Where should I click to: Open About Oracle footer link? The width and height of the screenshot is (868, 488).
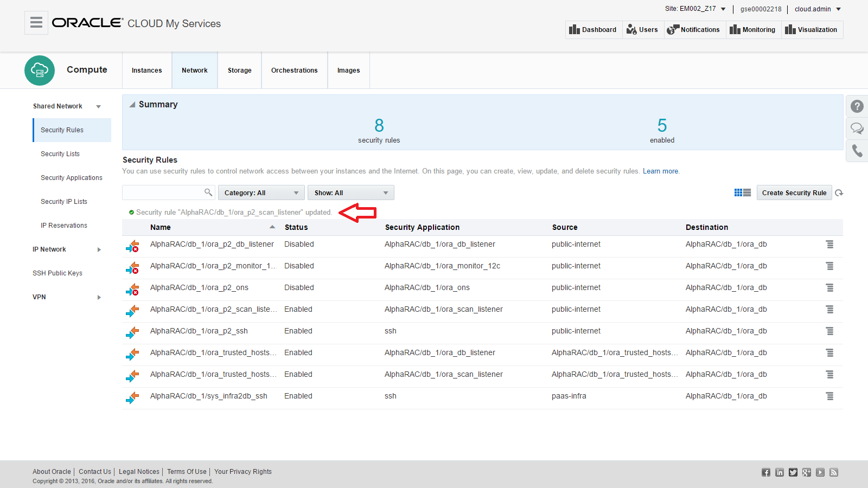(52, 472)
